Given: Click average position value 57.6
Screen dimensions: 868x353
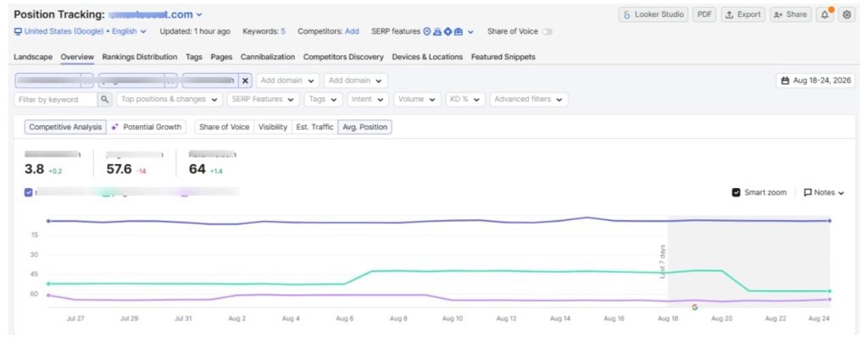Looking at the screenshot, I should coord(119,169).
